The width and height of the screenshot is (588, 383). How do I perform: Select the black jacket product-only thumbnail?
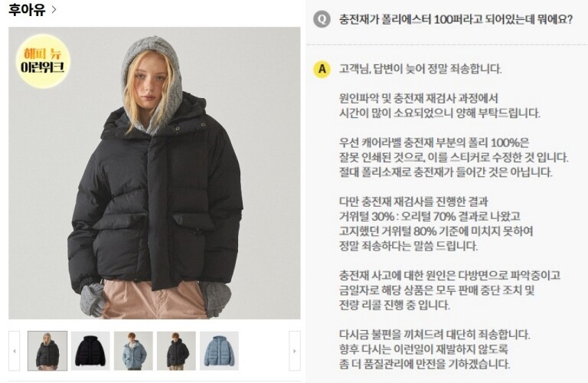coord(90,351)
